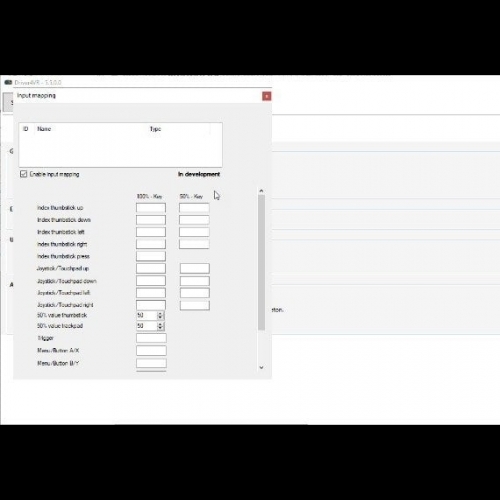Viewport: 500px width, 500px height.
Task: Click the vertical scrollbar thumb
Action: (261, 263)
